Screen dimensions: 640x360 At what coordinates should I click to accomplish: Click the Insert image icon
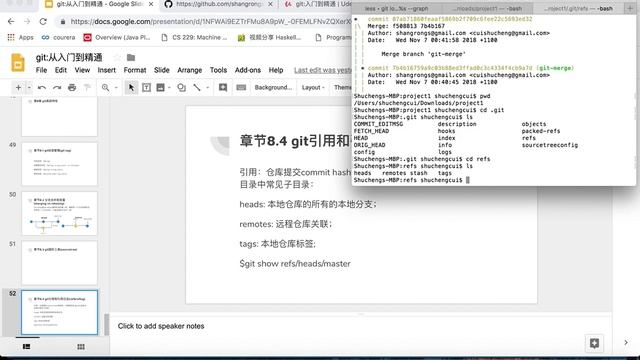tap(160, 87)
